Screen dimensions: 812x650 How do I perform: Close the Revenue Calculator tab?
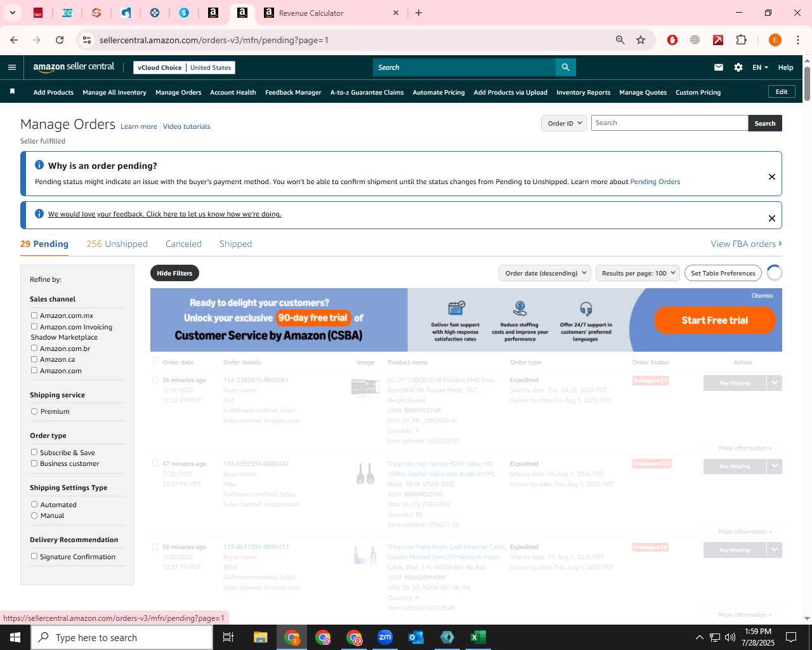[396, 13]
